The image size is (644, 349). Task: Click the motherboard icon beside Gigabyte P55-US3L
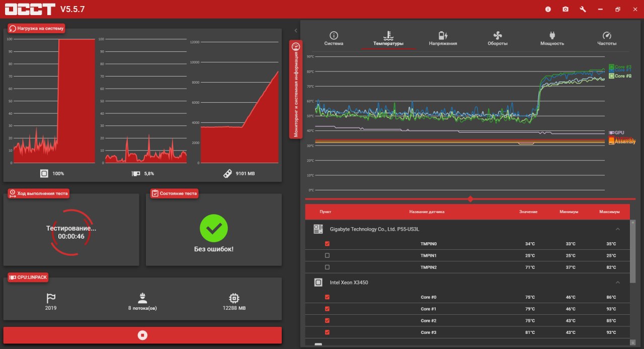[318, 229]
